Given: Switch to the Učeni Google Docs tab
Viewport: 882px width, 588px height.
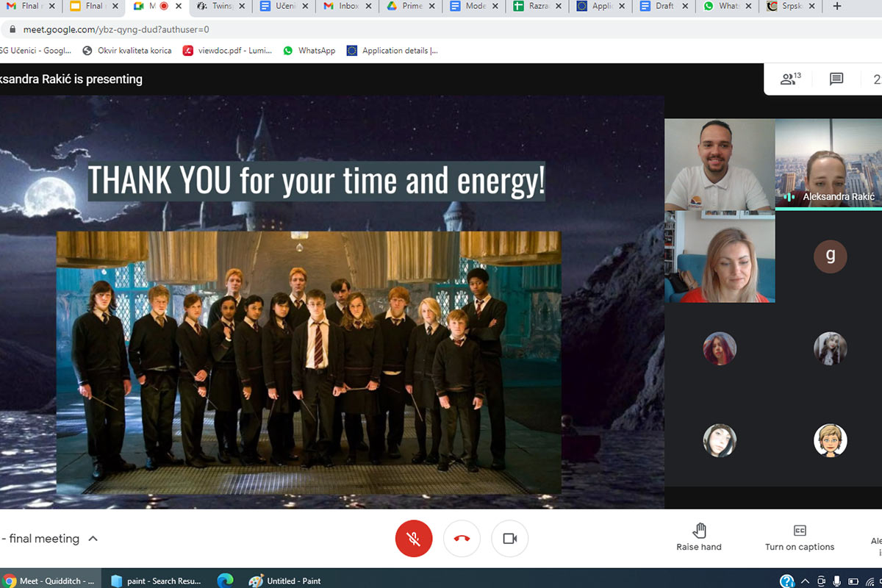Looking at the screenshot, I should pyautogui.click(x=282, y=7).
